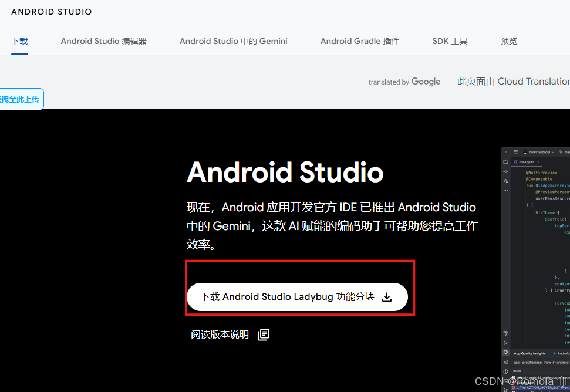Open Logcat icon in IDE sidebar

click(505, 362)
